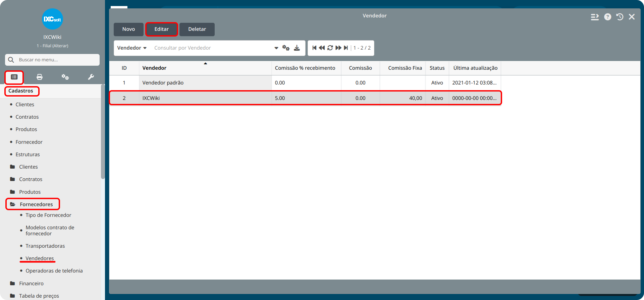Open the Cadastros list icon tab
Image resolution: width=644 pixels, height=300 pixels.
tap(14, 77)
